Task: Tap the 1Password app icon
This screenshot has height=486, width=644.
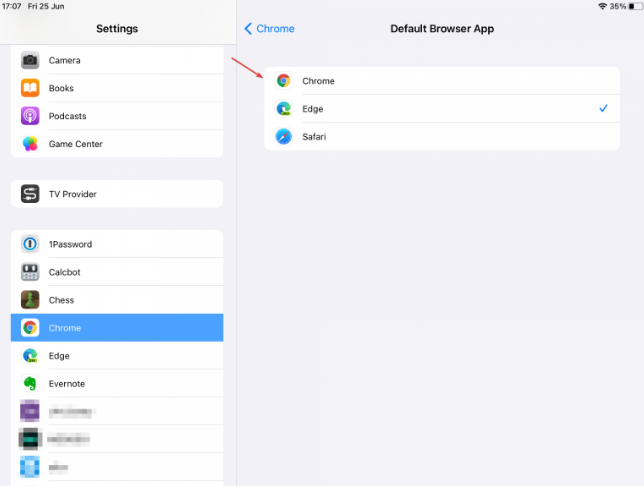Action: point(30,244)
